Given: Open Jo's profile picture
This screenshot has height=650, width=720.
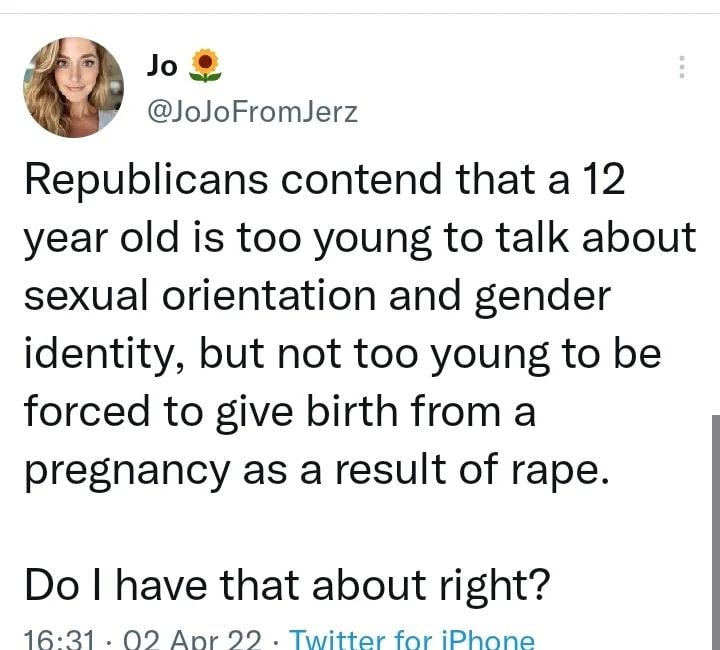Looking at the screenshot, I should [x=74, y=87].
